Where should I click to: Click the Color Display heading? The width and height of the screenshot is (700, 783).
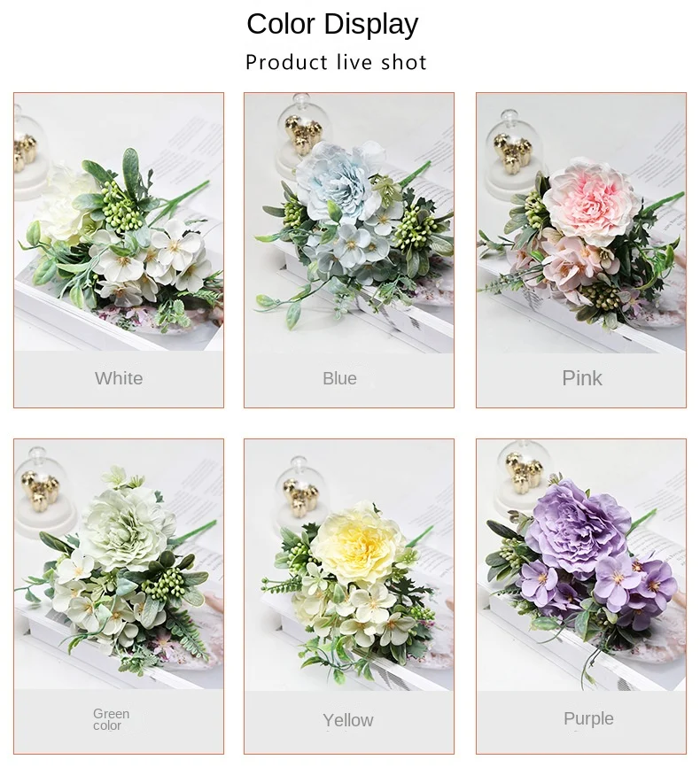click(333, 24)
